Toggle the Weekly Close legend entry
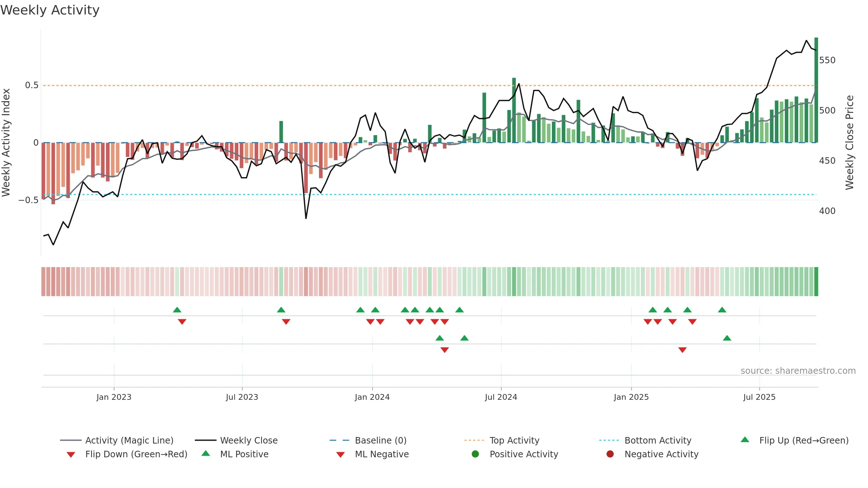This screenshot has width=868, height=488. pos(236,440)
